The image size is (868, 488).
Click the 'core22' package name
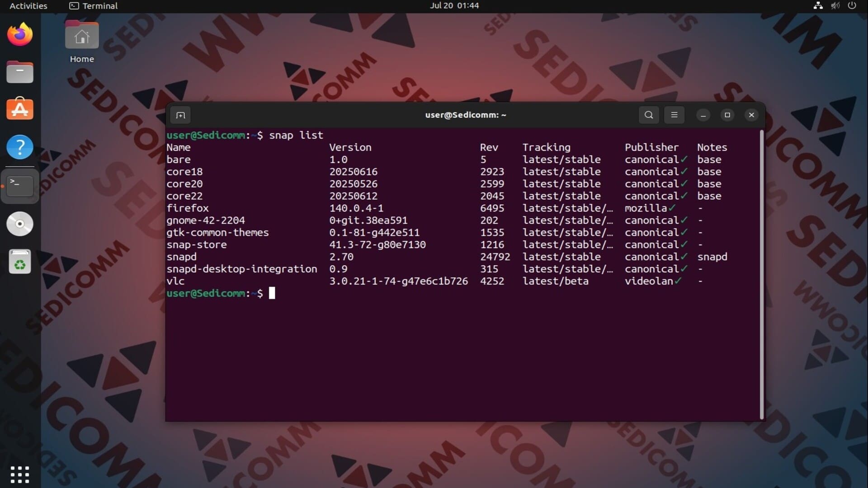184,196
